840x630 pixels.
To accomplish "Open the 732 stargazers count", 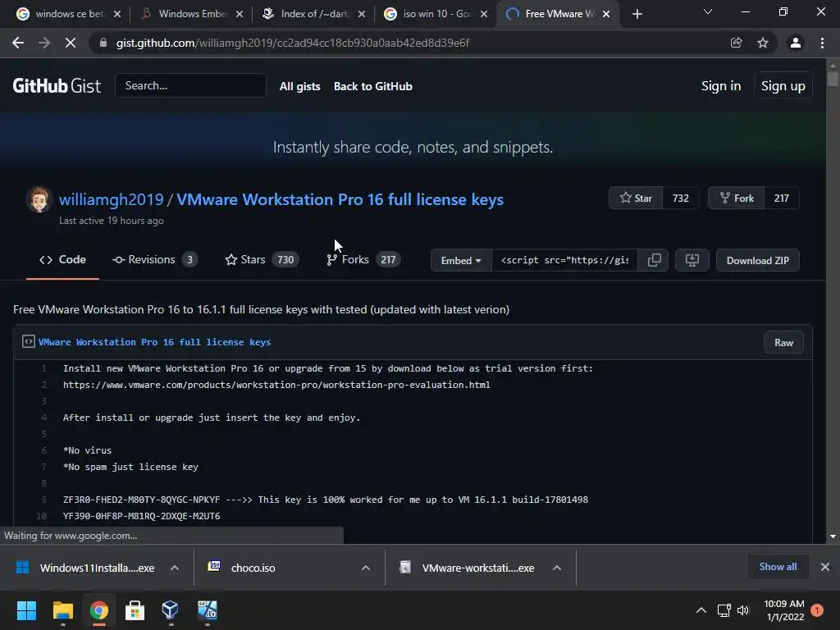I will (x=680, y=199).
